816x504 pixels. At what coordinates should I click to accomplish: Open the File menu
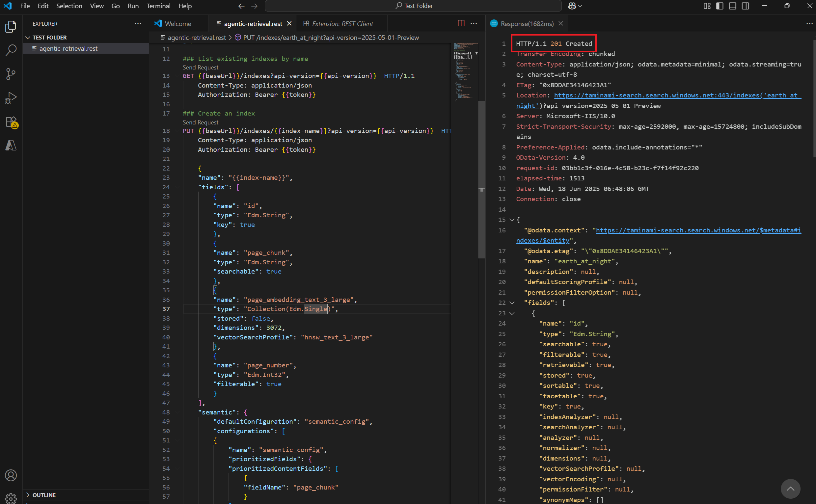click(25, 6)
